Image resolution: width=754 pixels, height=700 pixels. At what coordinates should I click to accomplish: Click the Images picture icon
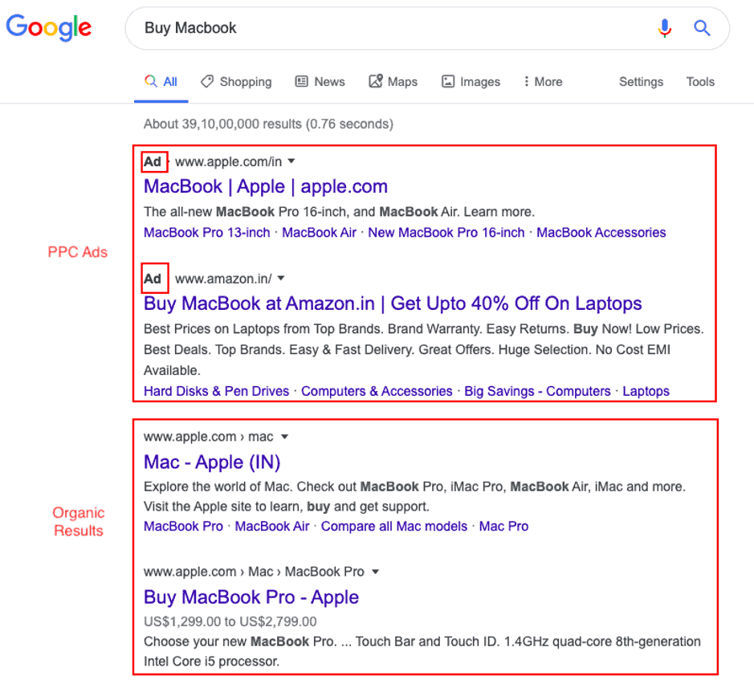(x=448, y=81)
